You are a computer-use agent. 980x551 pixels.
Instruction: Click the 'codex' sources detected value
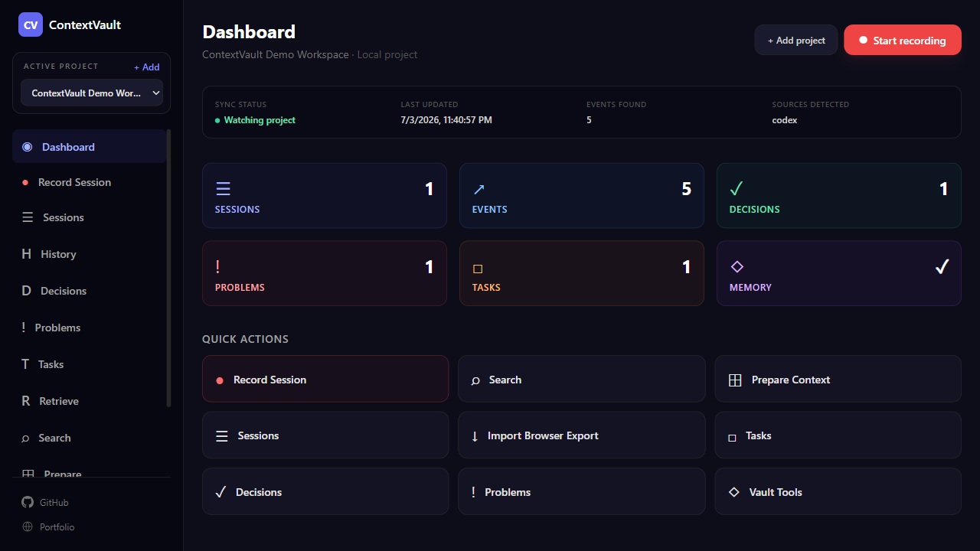coord(785,120)
